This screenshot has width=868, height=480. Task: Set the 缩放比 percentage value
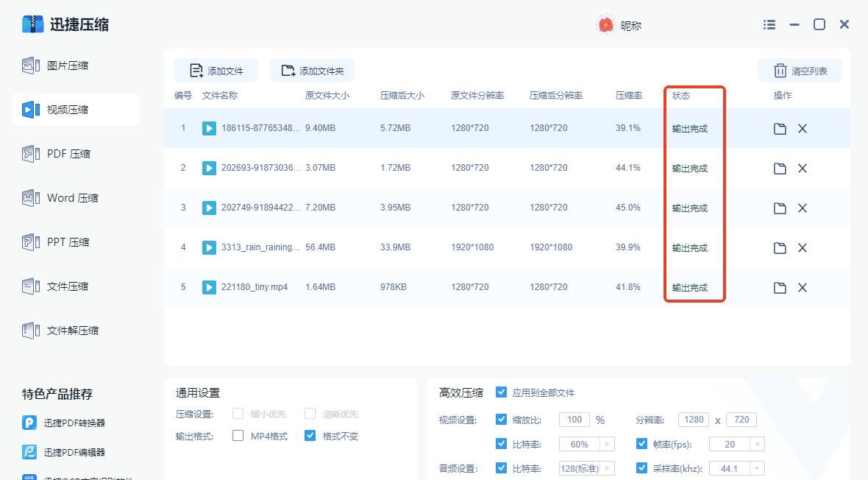[573, 419]
